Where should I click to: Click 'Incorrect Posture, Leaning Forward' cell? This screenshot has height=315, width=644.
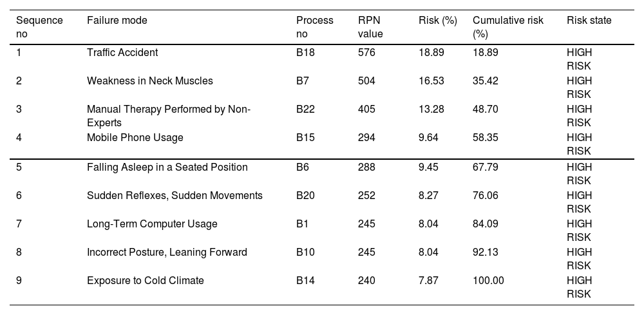(167, 252)
